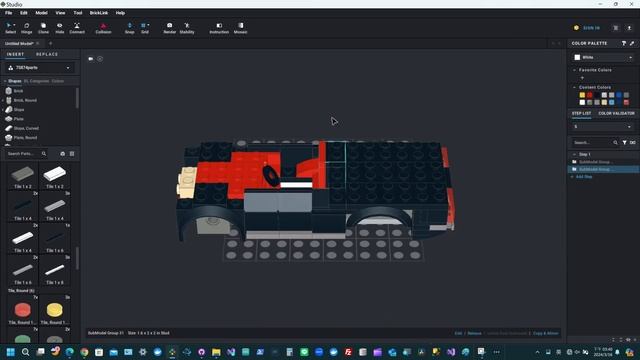Select the dark gray Tile 1 x 2 part
The image size is (640, 360).
point(23,176)
